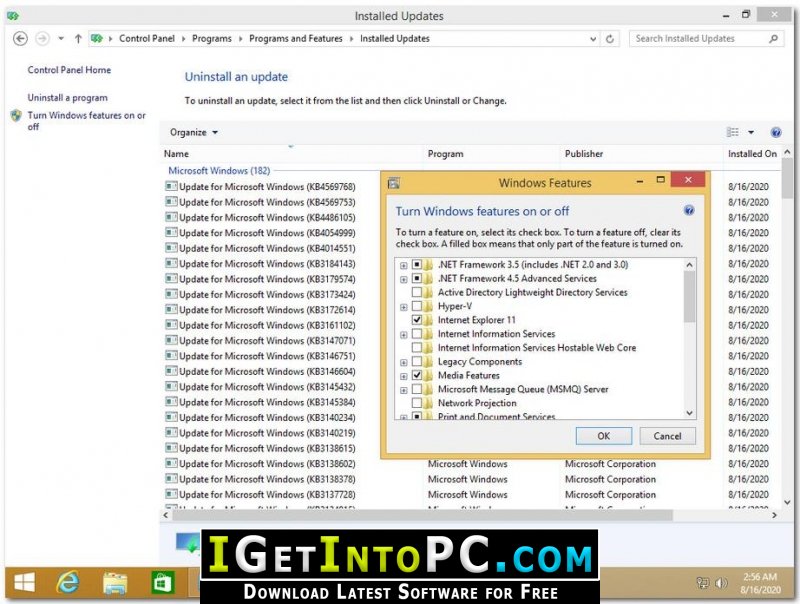Screen dimensions: 800x604
Task: Toggle .NET Framework 3.5 checkbox
Action: (417, 265)
